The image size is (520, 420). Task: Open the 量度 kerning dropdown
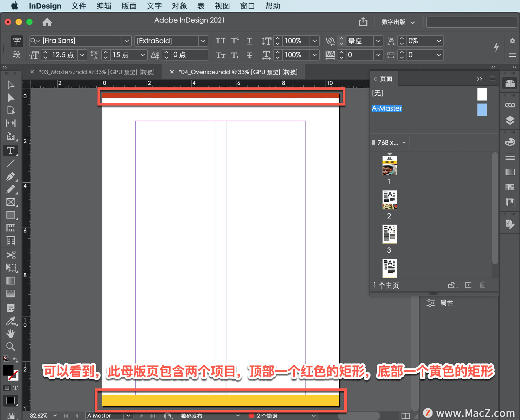[x=378, y=41]
